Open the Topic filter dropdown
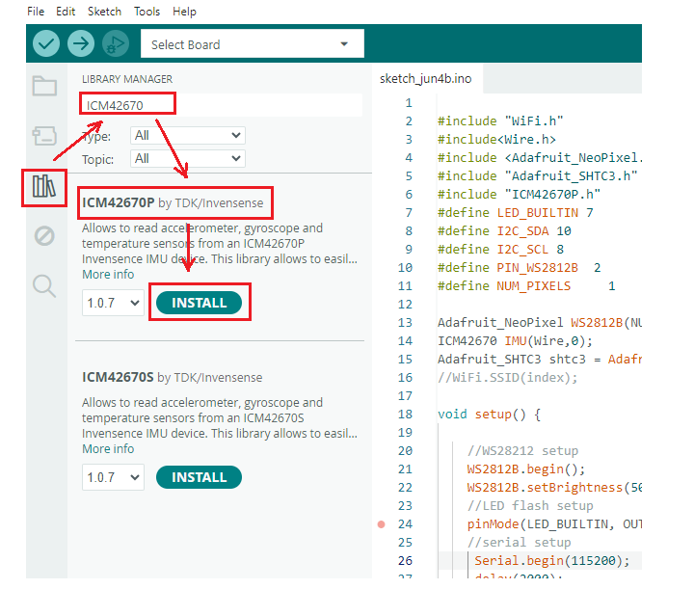 [x=187, y=158]
